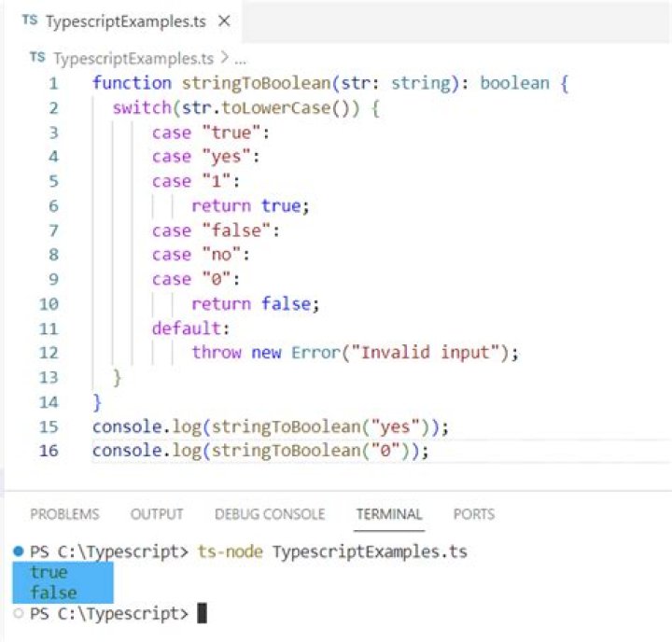Viewport: 672px width, 642px height.
Task: Open the PROBLEMS panel tab
Action: tap(64, 514)
